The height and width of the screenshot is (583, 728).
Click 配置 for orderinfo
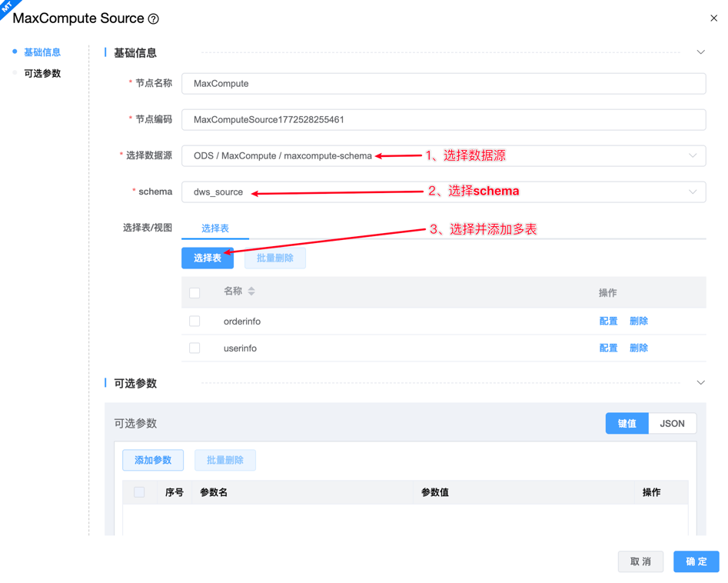608,321
